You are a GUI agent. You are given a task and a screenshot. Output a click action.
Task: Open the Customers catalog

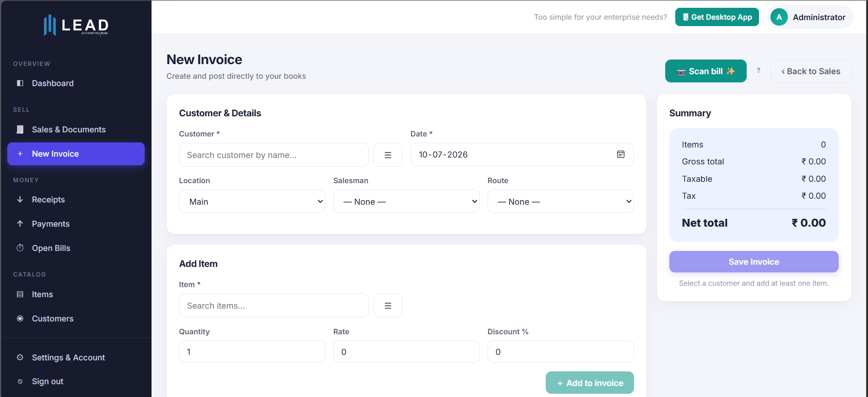pos(76,319)
